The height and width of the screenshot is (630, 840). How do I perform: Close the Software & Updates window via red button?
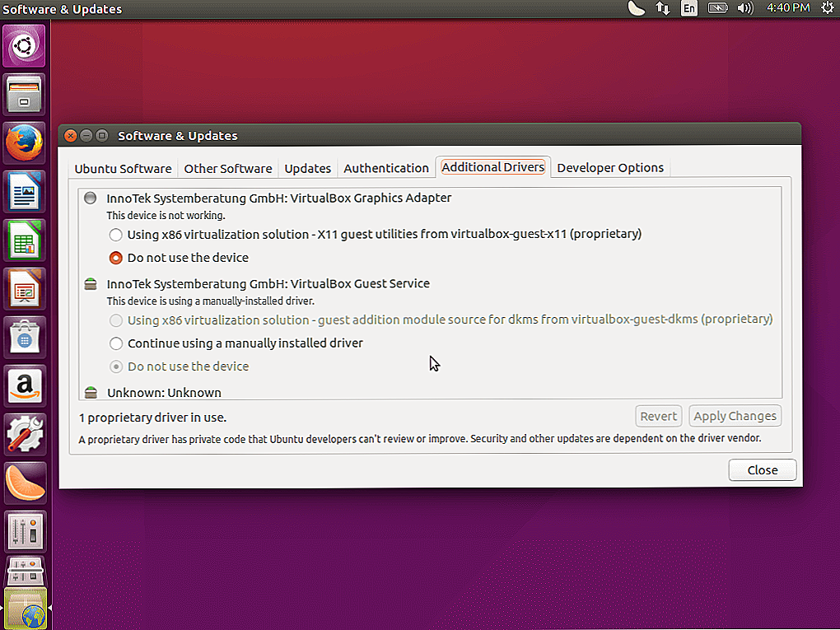[70, 136]
